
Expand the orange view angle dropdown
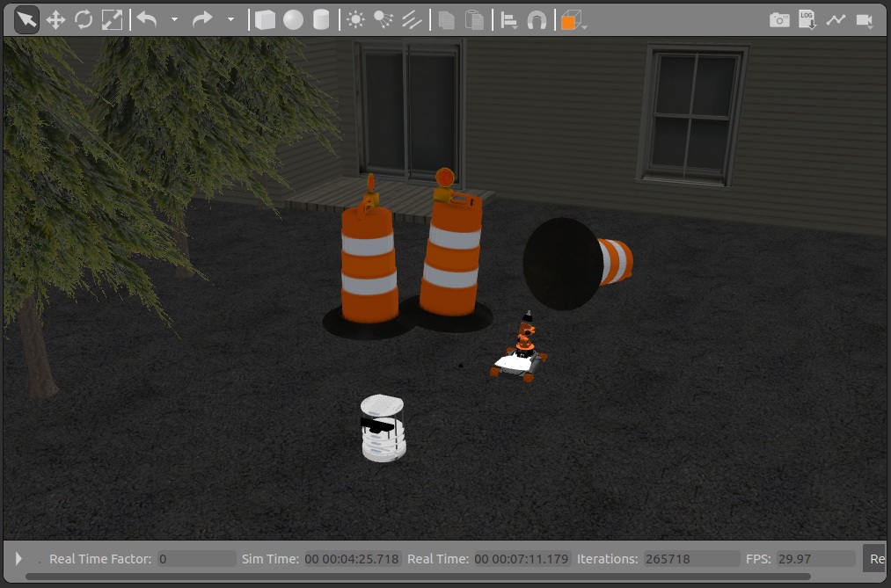[583, 25]
